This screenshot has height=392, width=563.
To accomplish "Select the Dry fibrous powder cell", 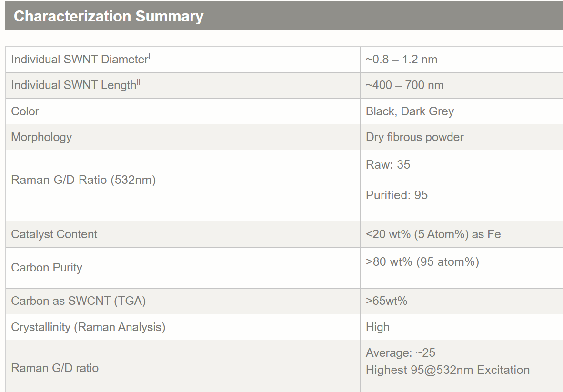I will pos(414,137).
